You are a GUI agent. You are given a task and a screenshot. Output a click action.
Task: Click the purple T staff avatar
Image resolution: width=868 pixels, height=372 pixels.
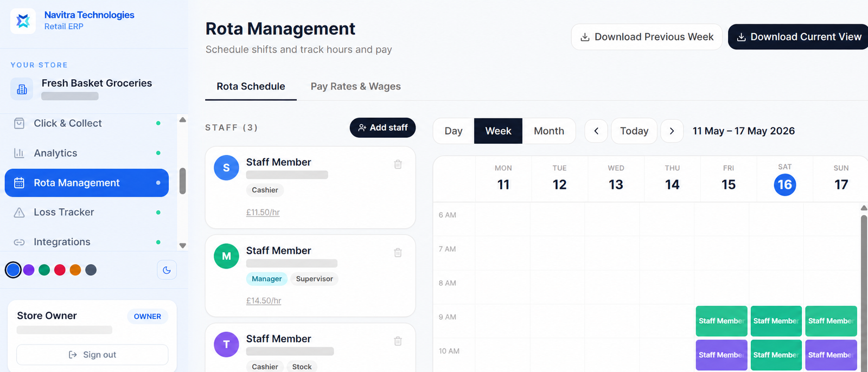(x=226, y=344)
